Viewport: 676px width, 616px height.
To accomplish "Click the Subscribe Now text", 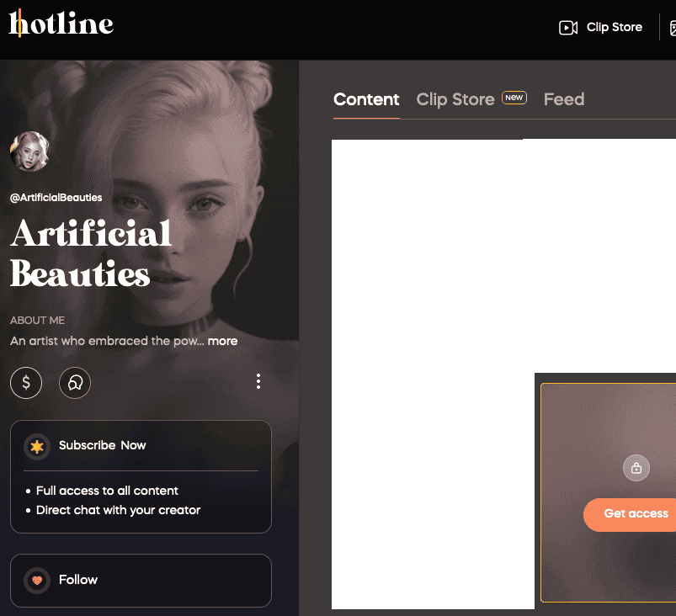I will 103,445.
